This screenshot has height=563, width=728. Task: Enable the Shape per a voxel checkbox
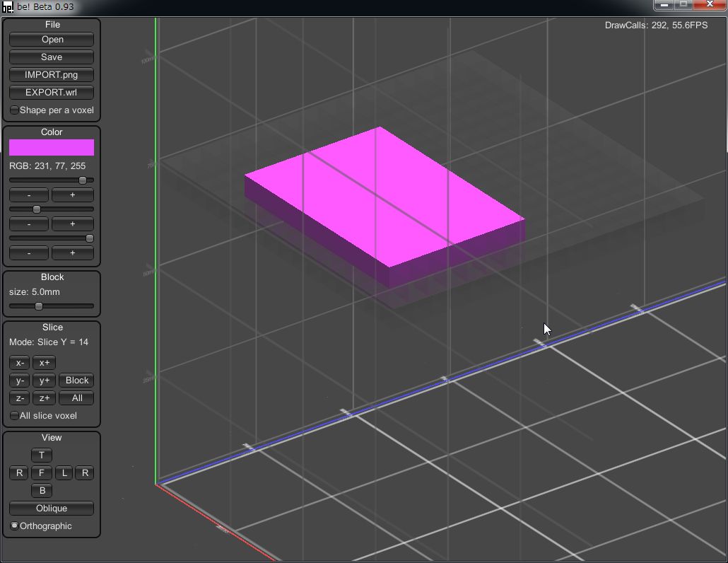pyautogui.click(x=15, y=110)
